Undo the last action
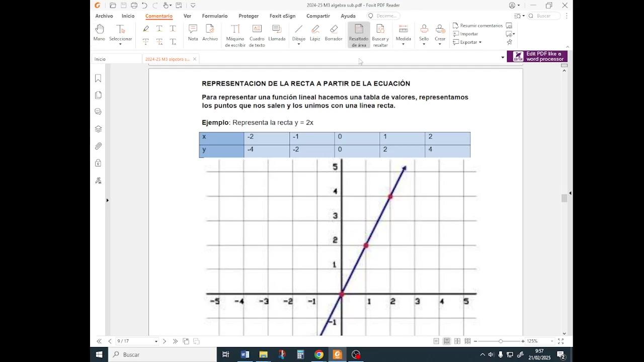This screenshot has width=644, height=362. tap(145, 6)
